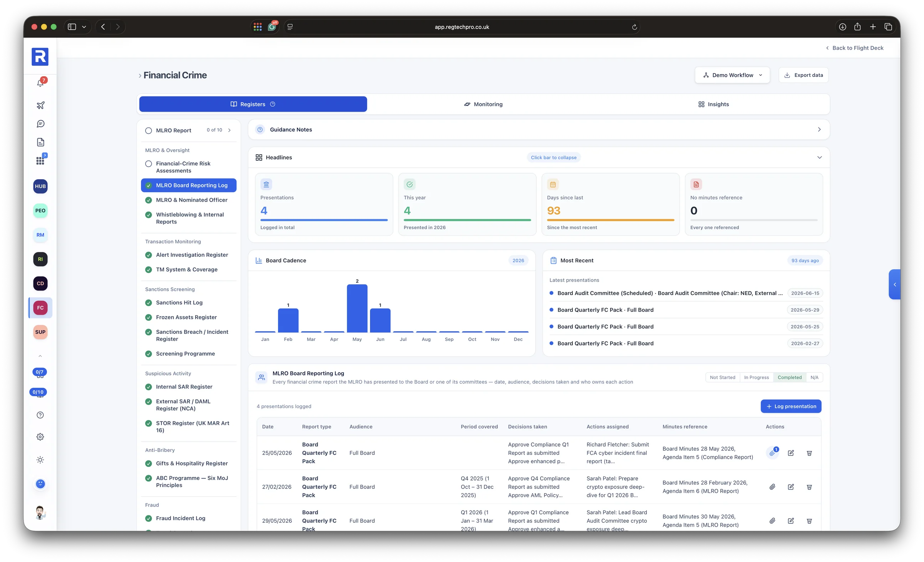Viewport: 924px width, 562px height.
Task: Set status to N/A
Action: click(814, 377)
